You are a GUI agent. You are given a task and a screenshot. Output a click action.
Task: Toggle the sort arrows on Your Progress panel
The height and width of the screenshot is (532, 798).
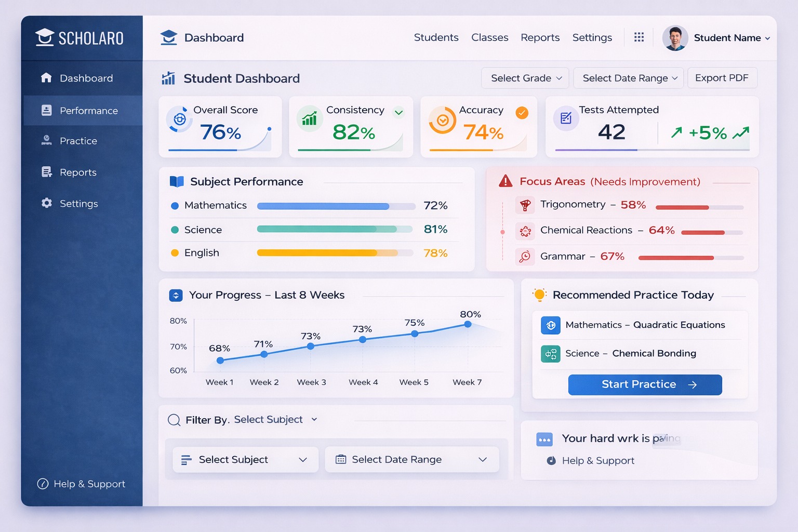[x=176, y=295]
